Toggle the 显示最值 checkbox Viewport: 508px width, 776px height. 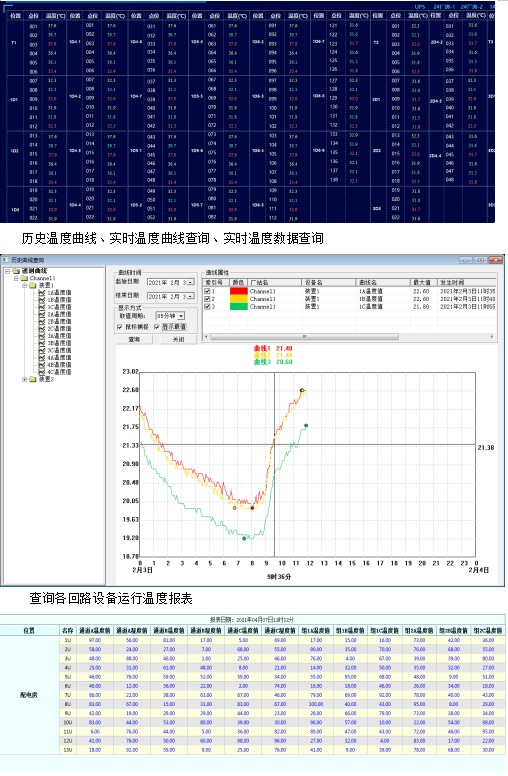[x=157, y=327]
